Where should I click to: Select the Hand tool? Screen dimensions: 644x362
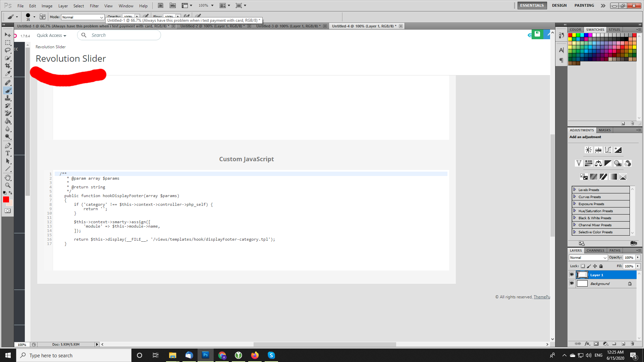click(8, 177)
